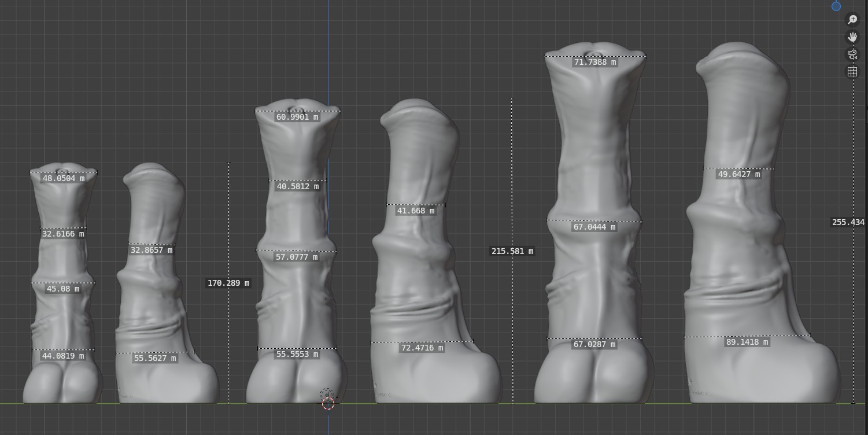The image size is (868, 435).
Task: Click the 71.7388 m ruler label
Action: tap(595, 62)
